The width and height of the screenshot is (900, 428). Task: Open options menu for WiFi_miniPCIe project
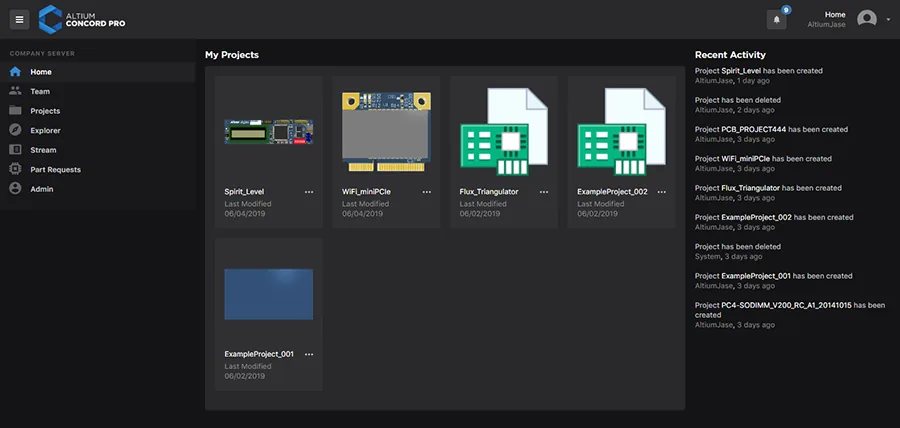pyautogui.click(x=426, y=192)
